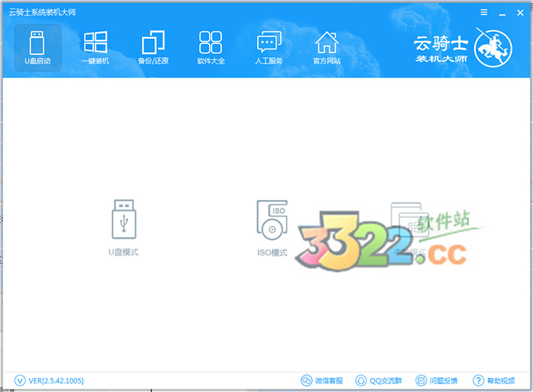Click VER[2.5.42.1005] version text
Viewport: 533px width, 392px height.
click(x=56, y=381)
